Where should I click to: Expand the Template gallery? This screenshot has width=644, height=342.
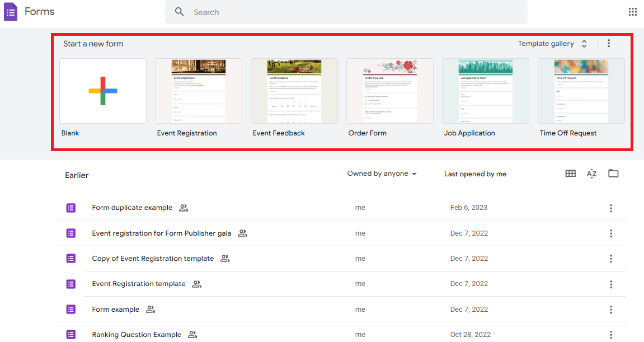point(552,44)
